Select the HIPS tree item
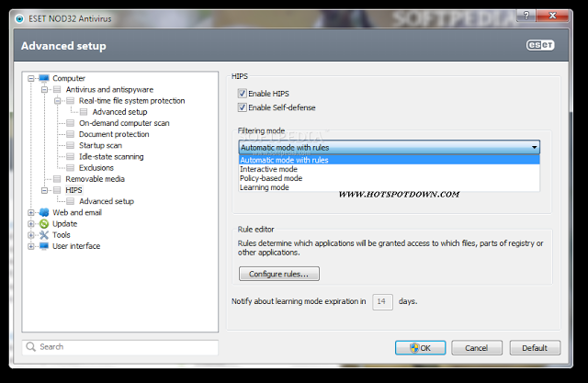This screenshot has width=588, height=383. (x=73, y=190)
